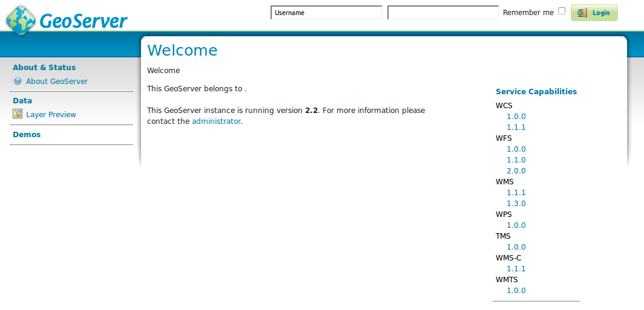
Task: Open WMTS 1.0.0 capabilities
Action: pyautogui.click(x=516, y=290)
